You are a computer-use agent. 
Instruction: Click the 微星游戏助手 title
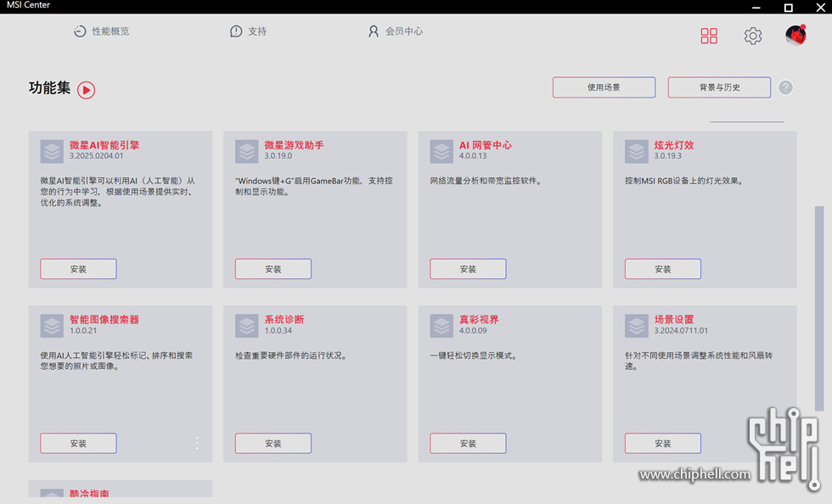[x=294, y=145]
